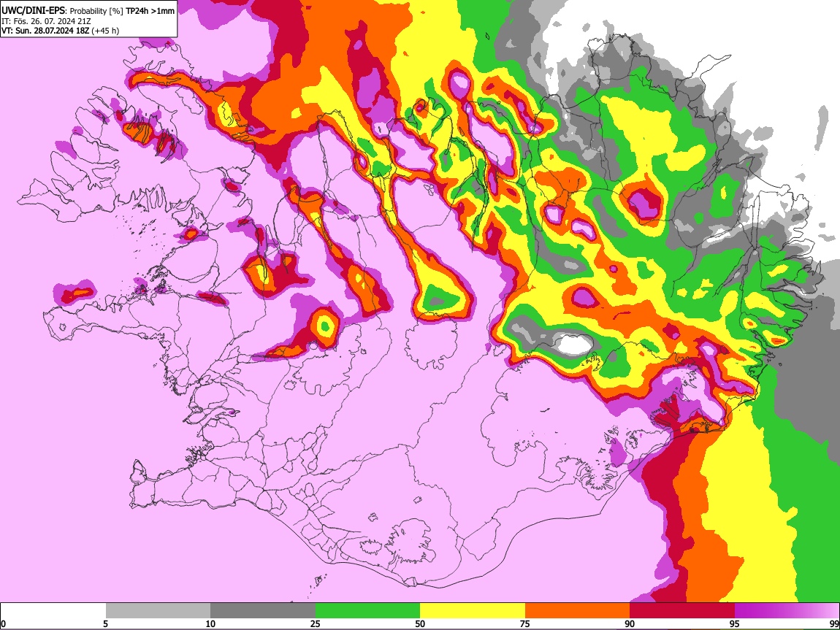This screenshot has width=840, height=630.
Task: Click the legend tick label '75'
Action: tap(525, 623)
